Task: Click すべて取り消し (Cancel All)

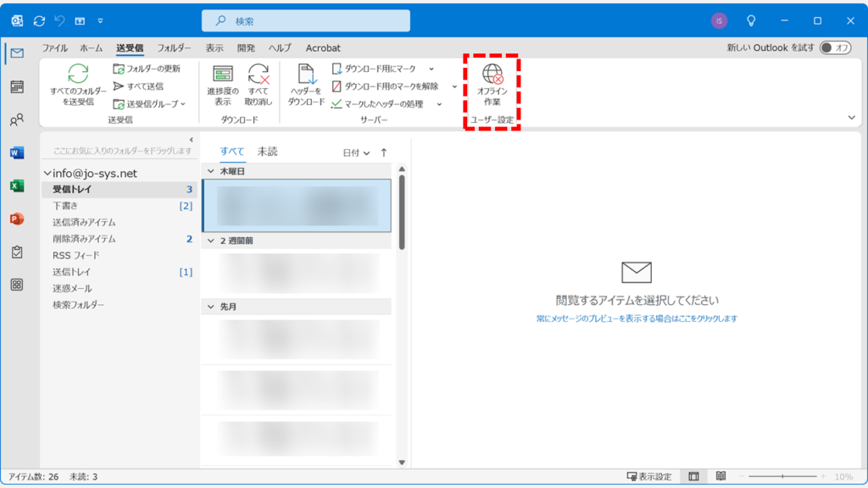Action: click(x=258, y=85)
